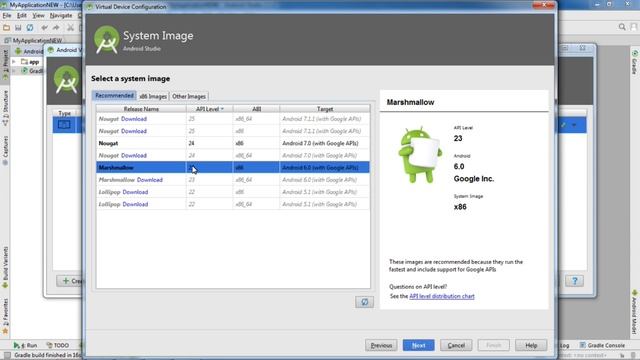The image size is (640, 360).
Task: Click the Redo arrow in toolbar
Action: click(56, 27)
